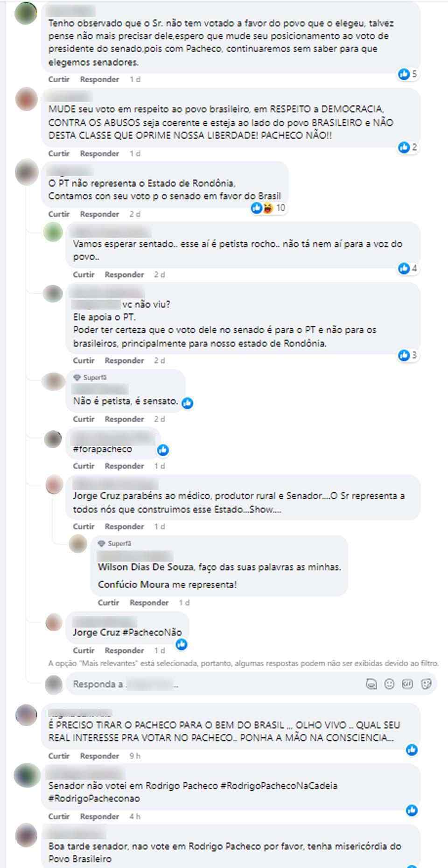The height and width of the screenshot is (868, 448).
Task: Open the Wilson Dias De Souza mention link
Action: [x=146, y=567]
